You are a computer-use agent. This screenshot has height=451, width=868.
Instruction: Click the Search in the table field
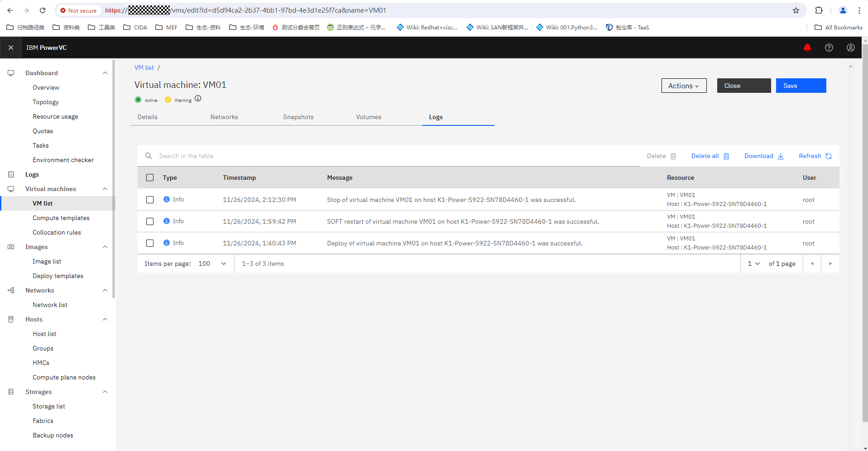point(389,156)
